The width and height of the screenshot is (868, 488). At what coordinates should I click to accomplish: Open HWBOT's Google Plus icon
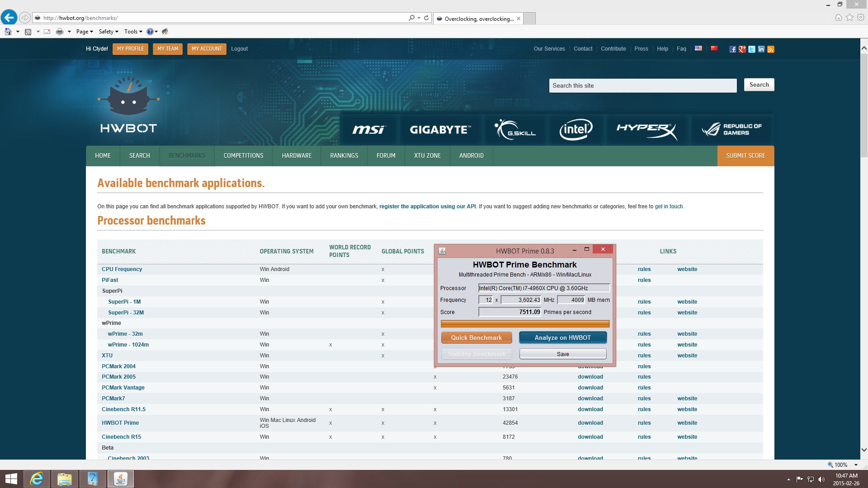[742, 49]
